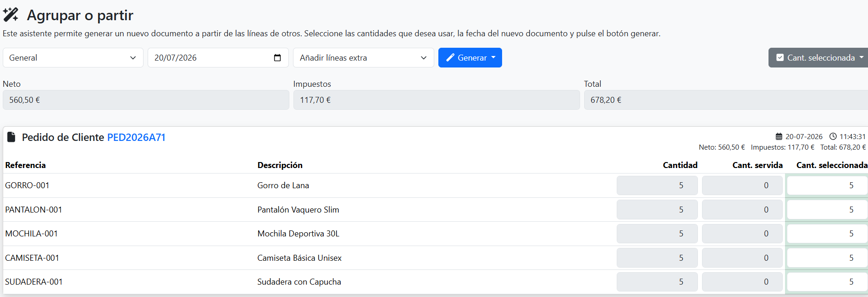
Task: Click the magic wand icon beside Agrupar o partir
Action: pyautogui.click(x=11, y=15)
